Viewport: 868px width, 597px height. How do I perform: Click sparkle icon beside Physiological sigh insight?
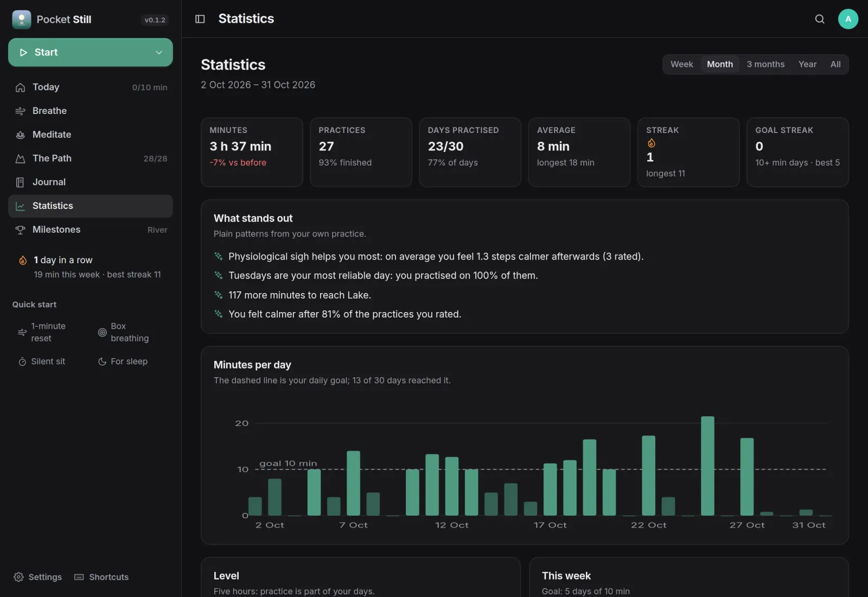pos(218,256)
